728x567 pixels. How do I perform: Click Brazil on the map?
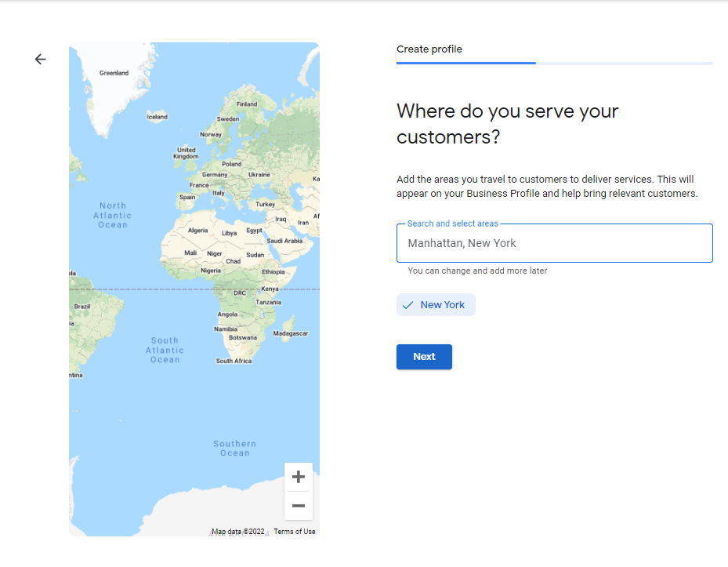click(82, 306)
